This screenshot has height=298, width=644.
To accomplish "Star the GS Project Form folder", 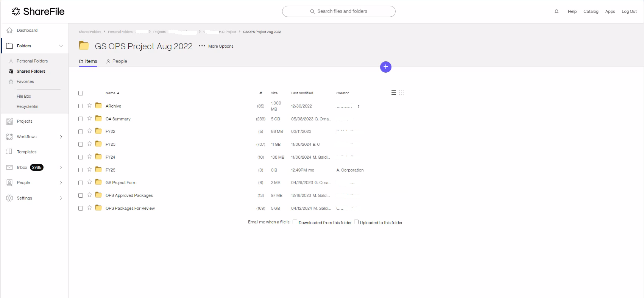I will 90,182.
